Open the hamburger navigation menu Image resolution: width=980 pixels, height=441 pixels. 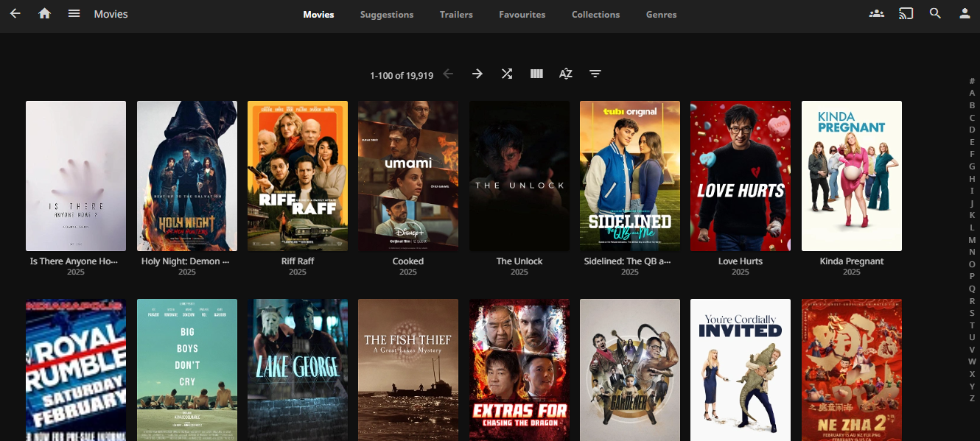point(74,14)
